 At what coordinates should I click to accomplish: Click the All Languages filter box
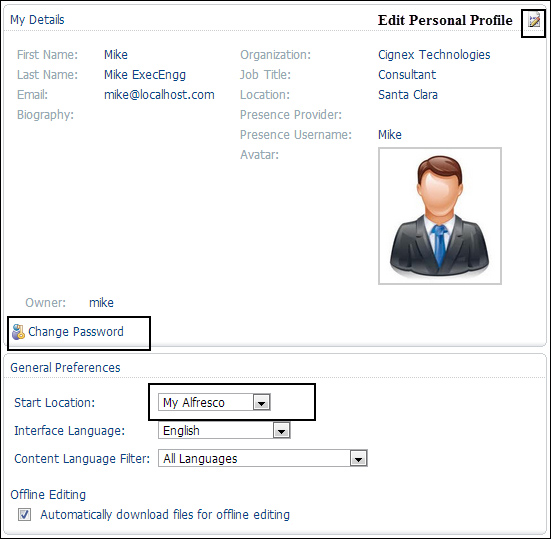tap(263, 459)
